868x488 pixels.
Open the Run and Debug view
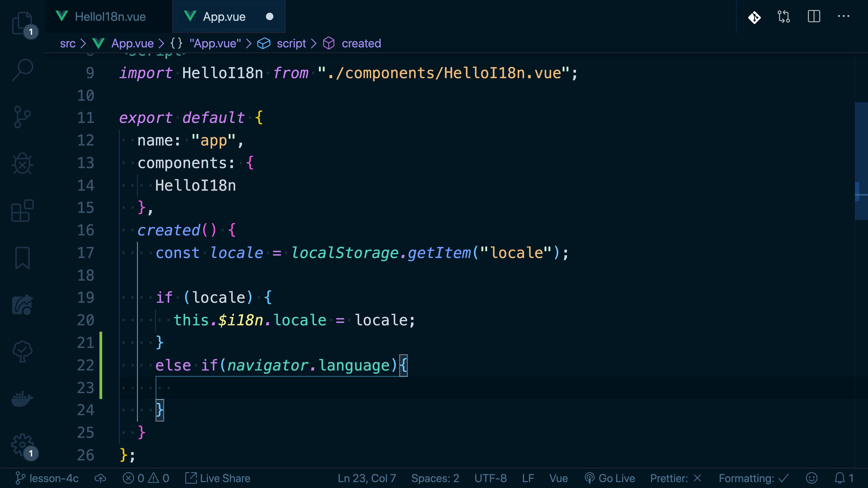(x=23, y=164)
